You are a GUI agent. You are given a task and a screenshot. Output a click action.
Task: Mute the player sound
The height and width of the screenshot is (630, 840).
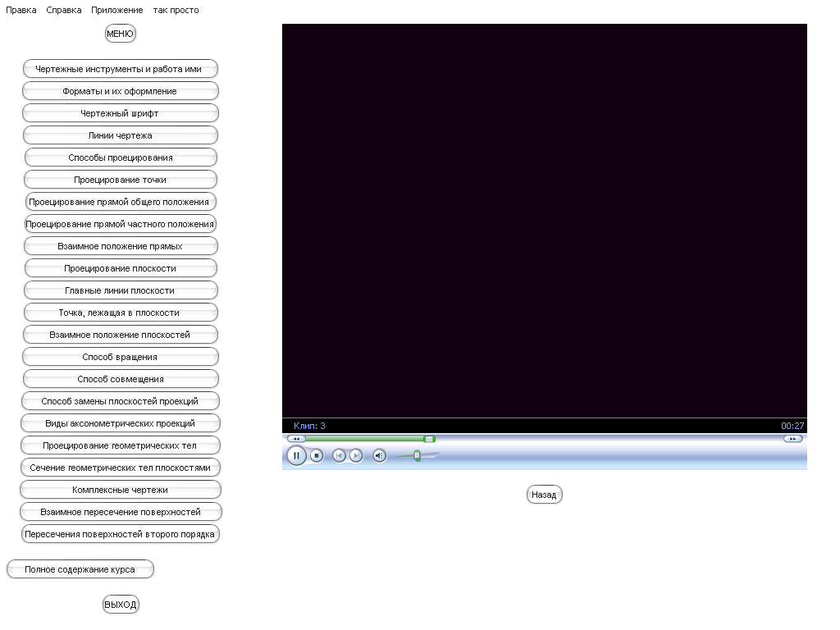coord(379,456)
